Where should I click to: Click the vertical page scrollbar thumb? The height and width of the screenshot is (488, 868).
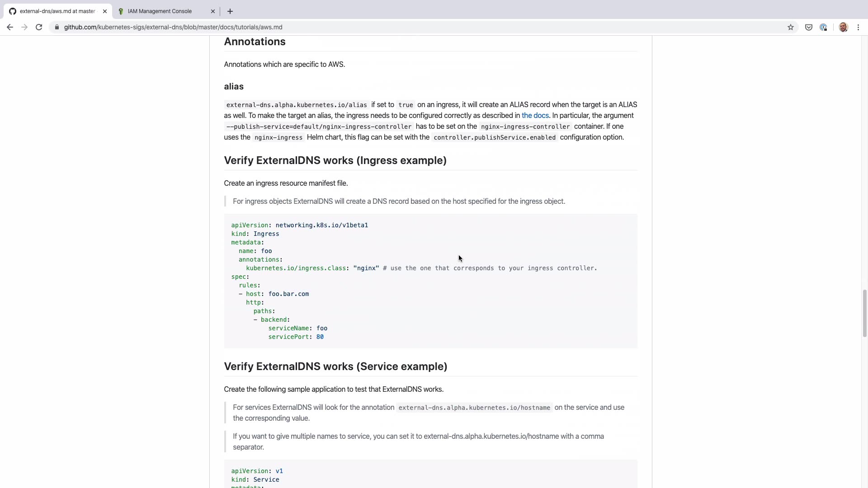(x=864, y=313)
